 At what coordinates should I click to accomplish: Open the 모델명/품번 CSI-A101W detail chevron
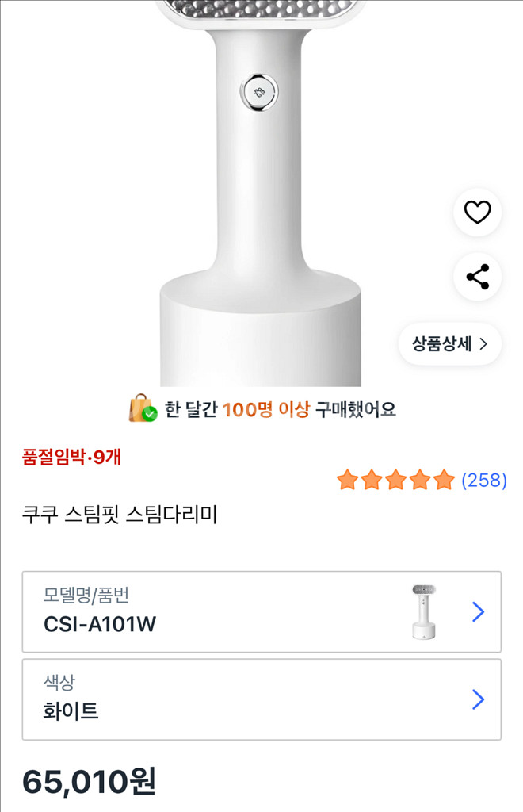pyautogui.click(x=476, y=612)
